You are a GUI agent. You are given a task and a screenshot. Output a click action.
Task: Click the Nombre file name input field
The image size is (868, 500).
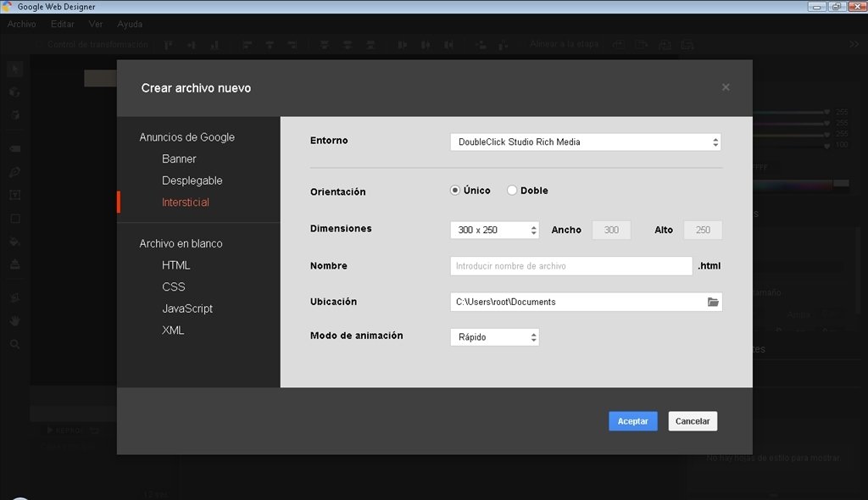pos(571,266)
